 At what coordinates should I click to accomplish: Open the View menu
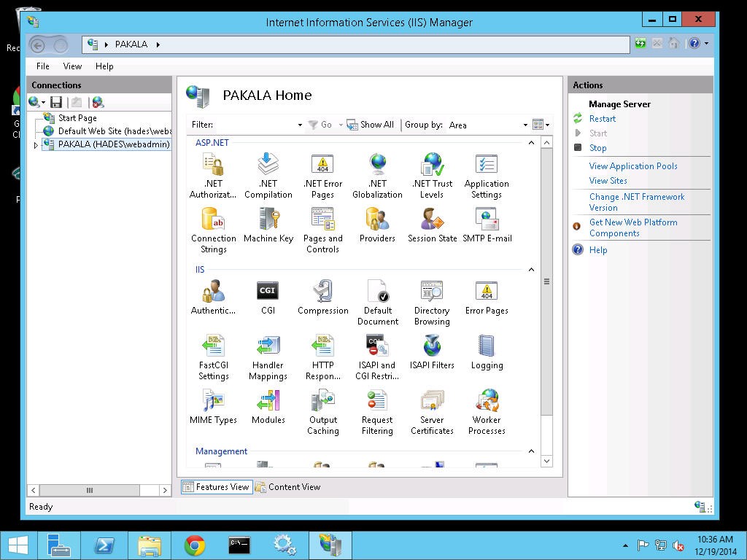(72, 66)
